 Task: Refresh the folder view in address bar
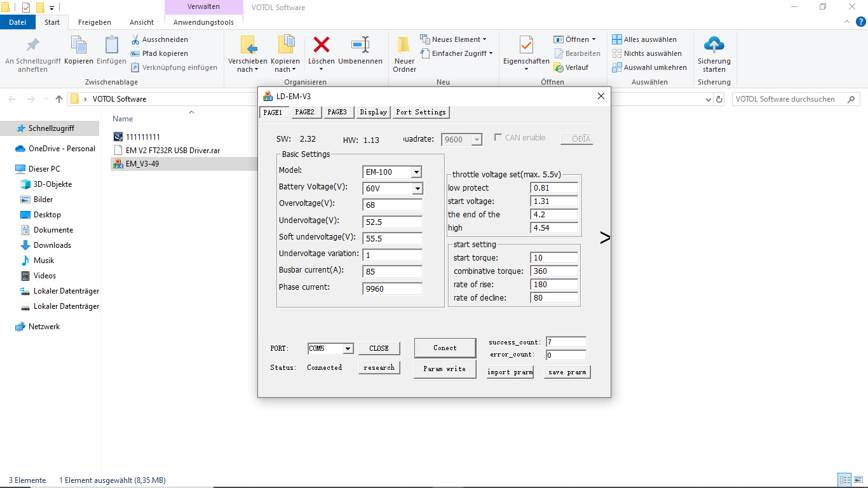click(x=719, y=99)
